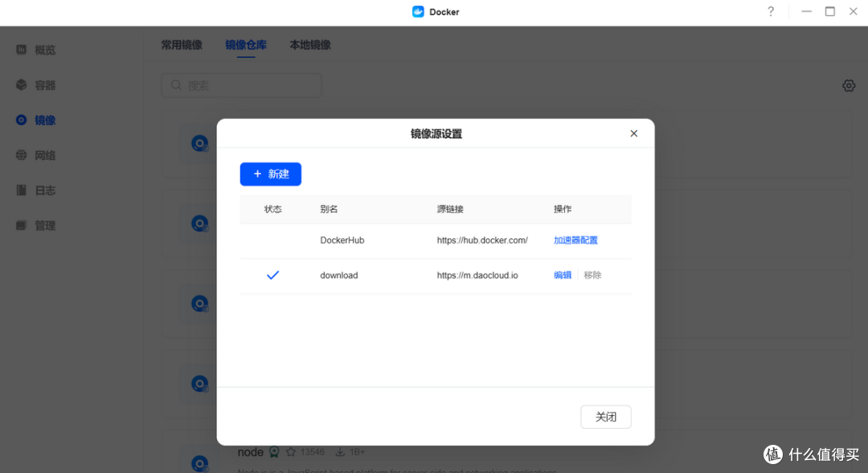Viewport: 868px width, 473px height.
Task: Click the https://hub.docker.com/ source link text
Action: (482, 241)
